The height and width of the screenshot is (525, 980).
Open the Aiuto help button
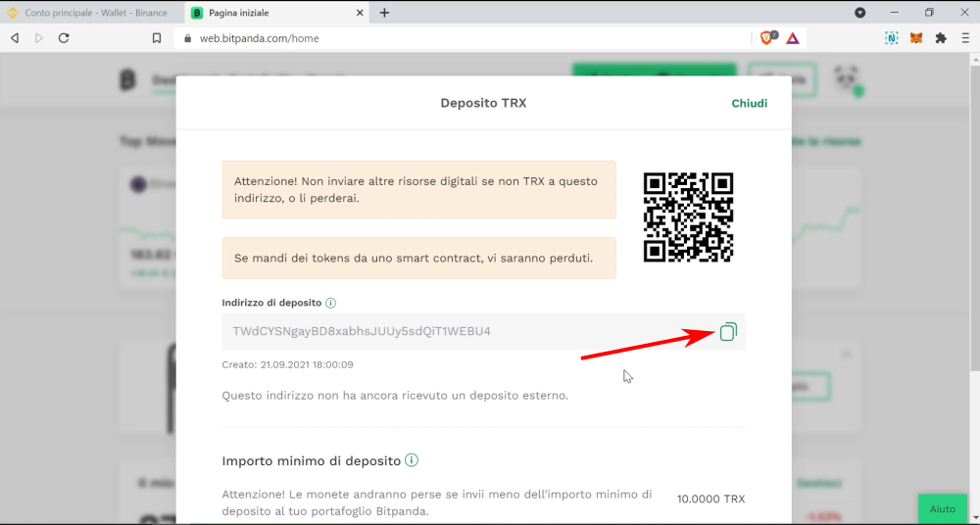(x=943, y=508)
